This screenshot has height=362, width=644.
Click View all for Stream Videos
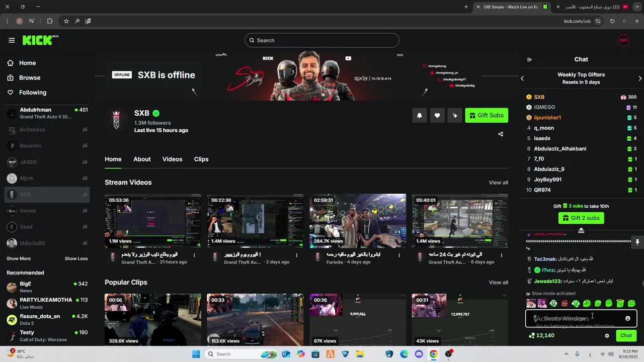point(498,183)
